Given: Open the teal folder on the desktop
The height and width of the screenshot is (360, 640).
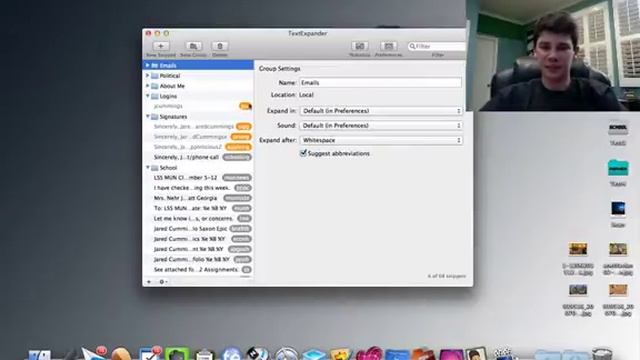Looking at the screenshot, I should (x=618, y=168).
